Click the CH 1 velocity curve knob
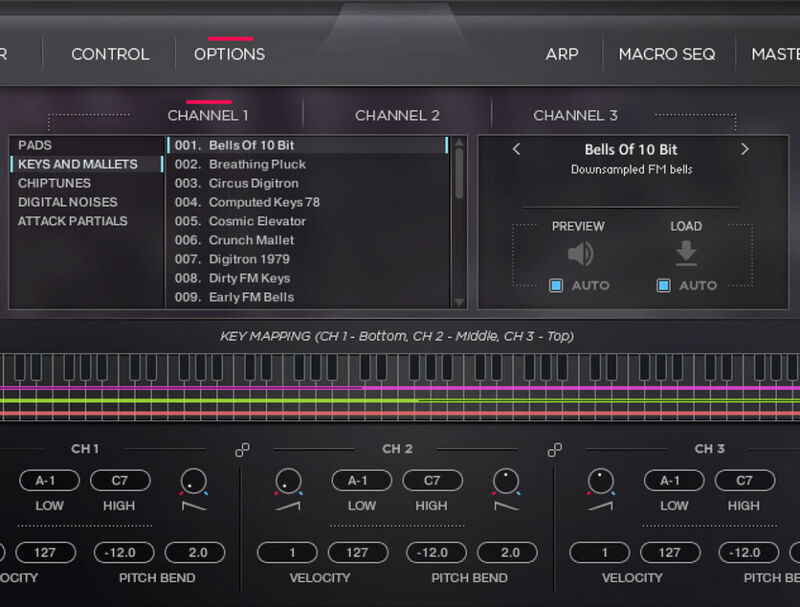 (193, 482)
